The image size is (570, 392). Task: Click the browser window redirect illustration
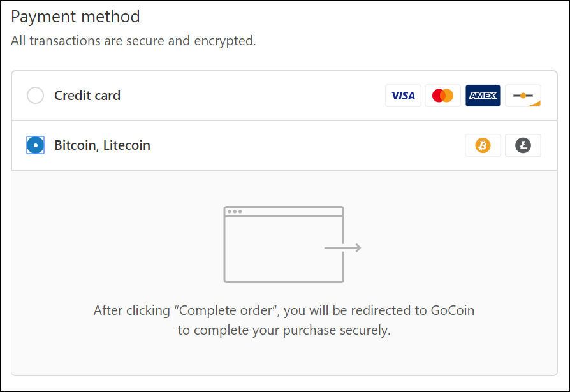(x=284, y=244)
